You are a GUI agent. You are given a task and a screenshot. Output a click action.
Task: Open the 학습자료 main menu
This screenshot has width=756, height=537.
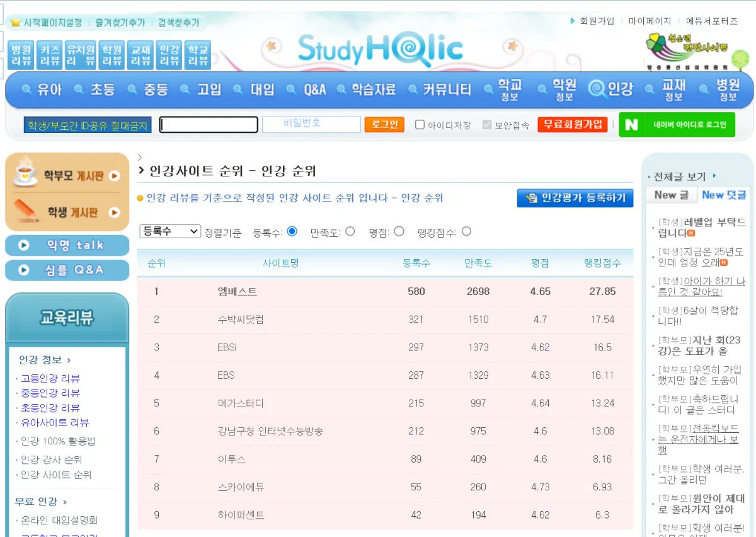[374, 89]
